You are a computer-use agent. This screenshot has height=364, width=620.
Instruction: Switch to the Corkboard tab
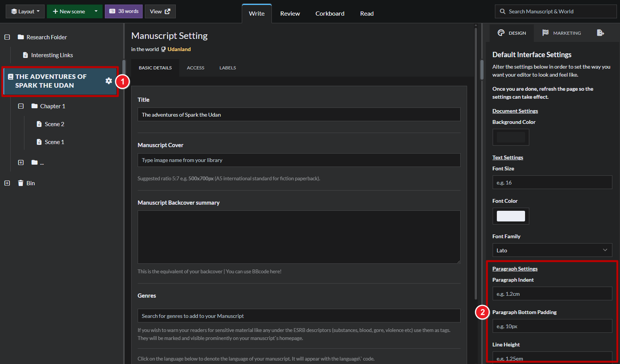pyautogui.click(x=330, y=13)
